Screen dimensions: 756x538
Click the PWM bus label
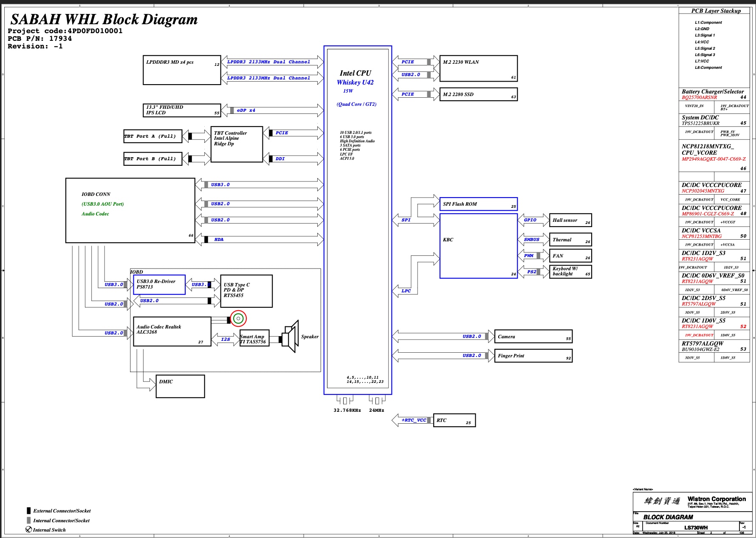click(529, 256)
